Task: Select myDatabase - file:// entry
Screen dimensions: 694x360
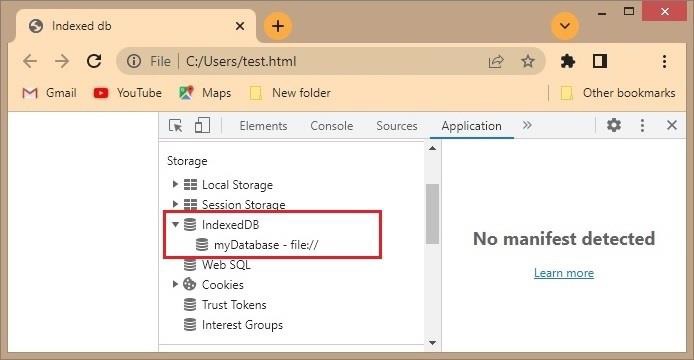Action: click(x=257, y=245)
